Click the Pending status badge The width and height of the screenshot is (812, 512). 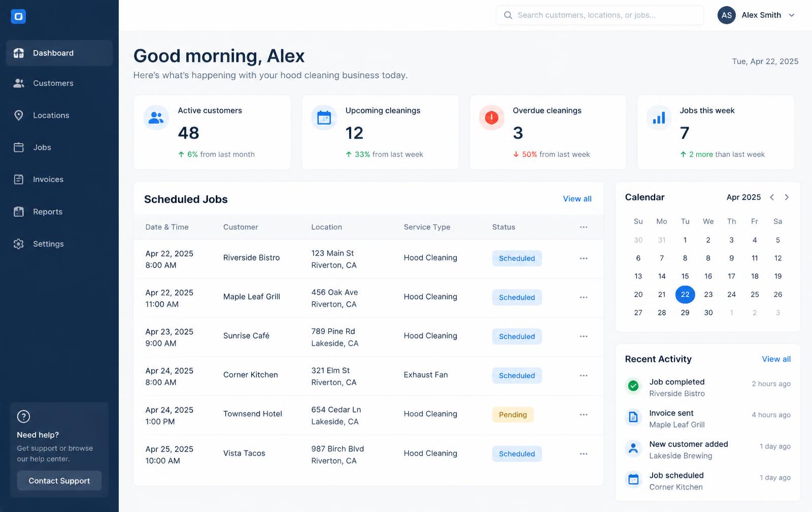(x=513, y=414)
